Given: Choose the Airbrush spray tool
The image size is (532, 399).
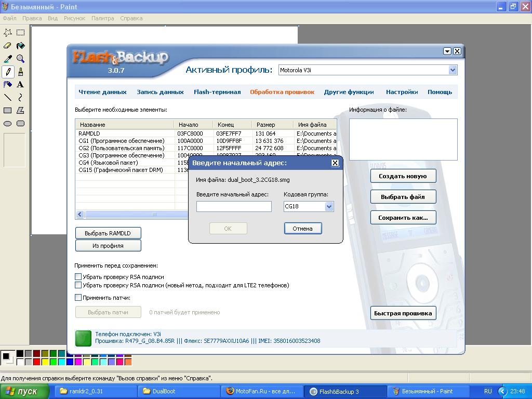Looking at the screenshot, I should 8,85.
